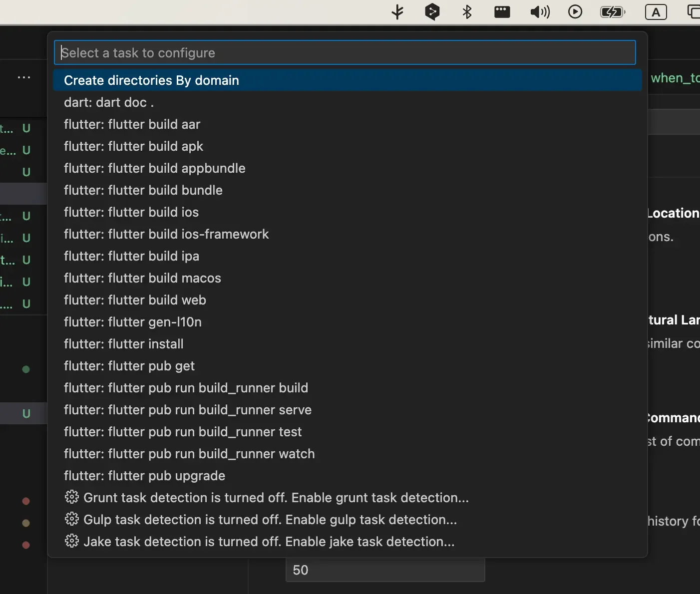Click the gear icon beside Gulp detection
Screen dimensions: 700x594
click(72, 519)
